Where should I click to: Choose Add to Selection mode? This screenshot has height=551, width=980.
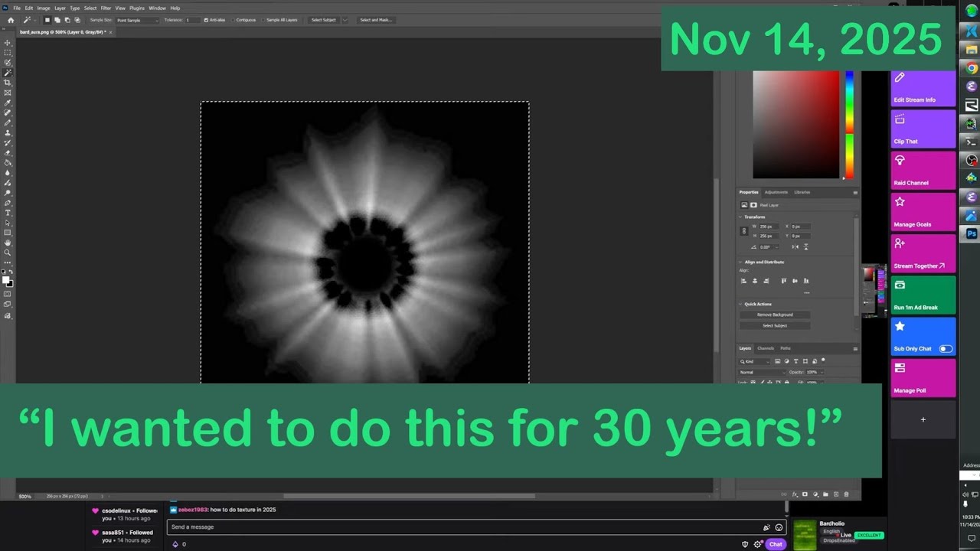click(57, 20)
